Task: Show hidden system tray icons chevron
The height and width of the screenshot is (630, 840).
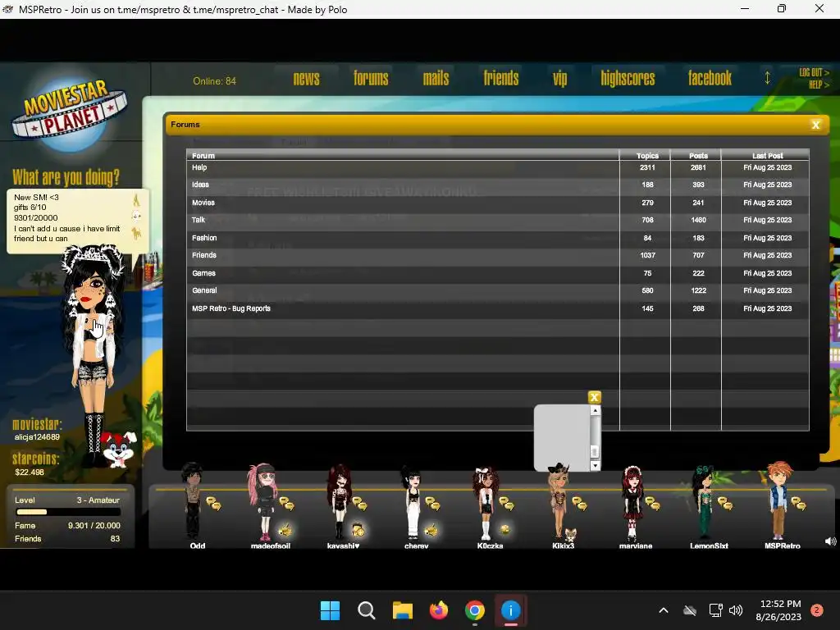Action: 663,610
